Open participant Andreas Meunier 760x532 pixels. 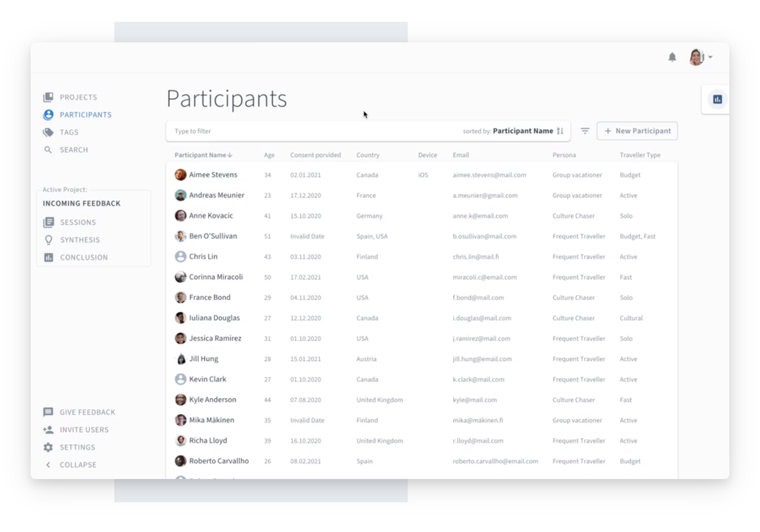217,195
